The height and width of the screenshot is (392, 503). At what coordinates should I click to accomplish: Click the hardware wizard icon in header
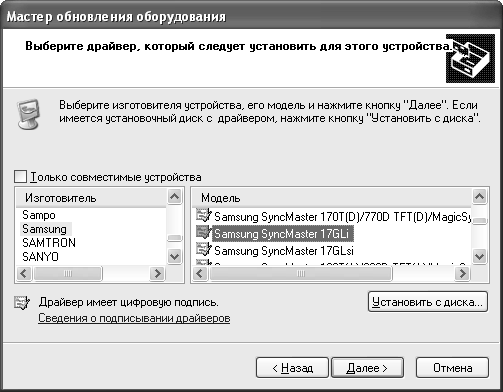(470, 58)
